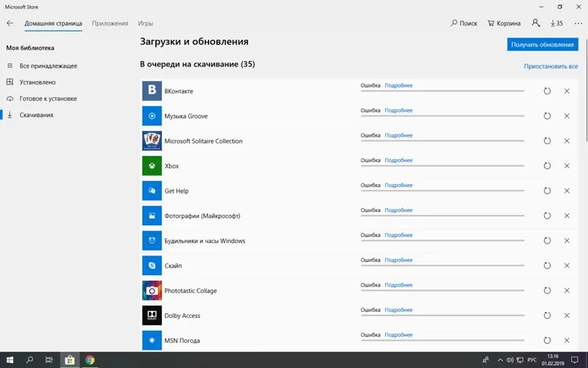The image size is (588, 368).
Task: Retry the Phototastic Collage download
Action: click(x=547, y=290)
